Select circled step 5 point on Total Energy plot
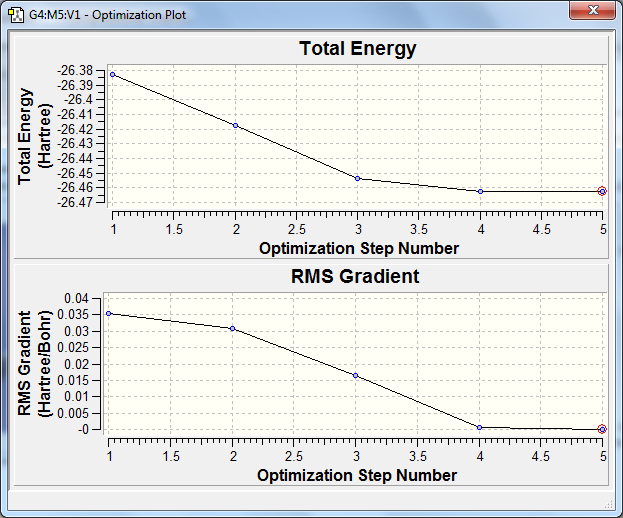This screenshot has width=623, height=518. (602, 191)
